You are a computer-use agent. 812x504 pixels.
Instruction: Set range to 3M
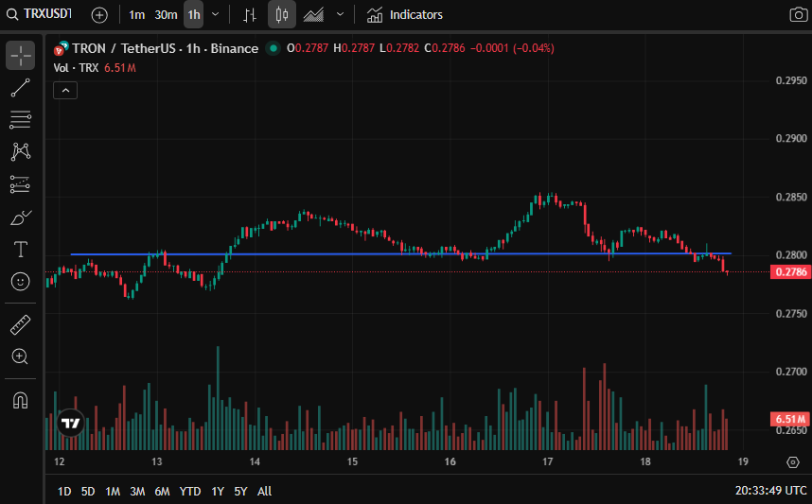click(x=137, y=491)
